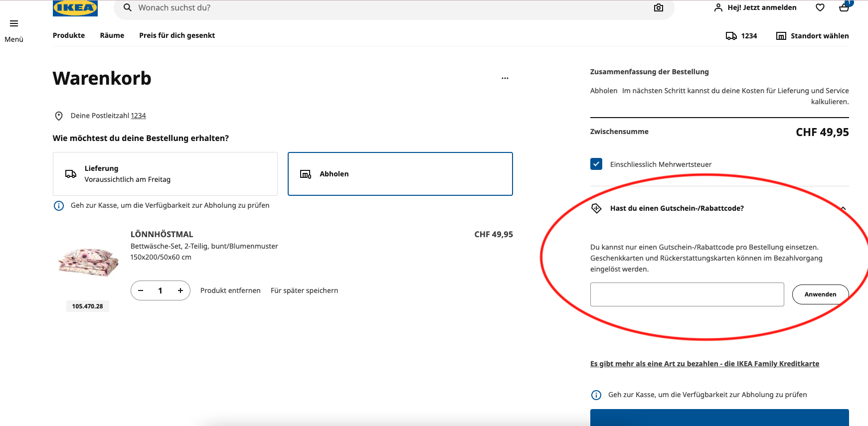
Task: Click the store icon Standort wählen
Action: pos(813,36)
